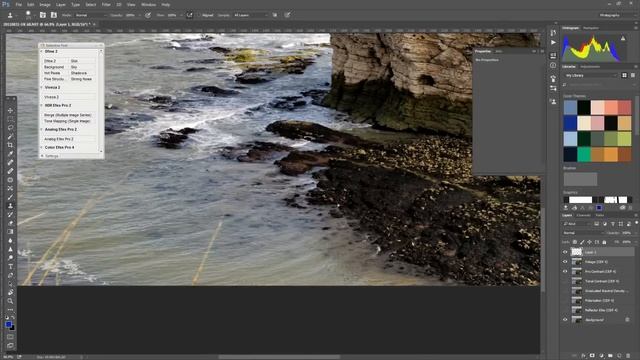Screen dimensions: 640x360
Task: Open the clone stamp Mode dropdown
Action: [91, 15]
